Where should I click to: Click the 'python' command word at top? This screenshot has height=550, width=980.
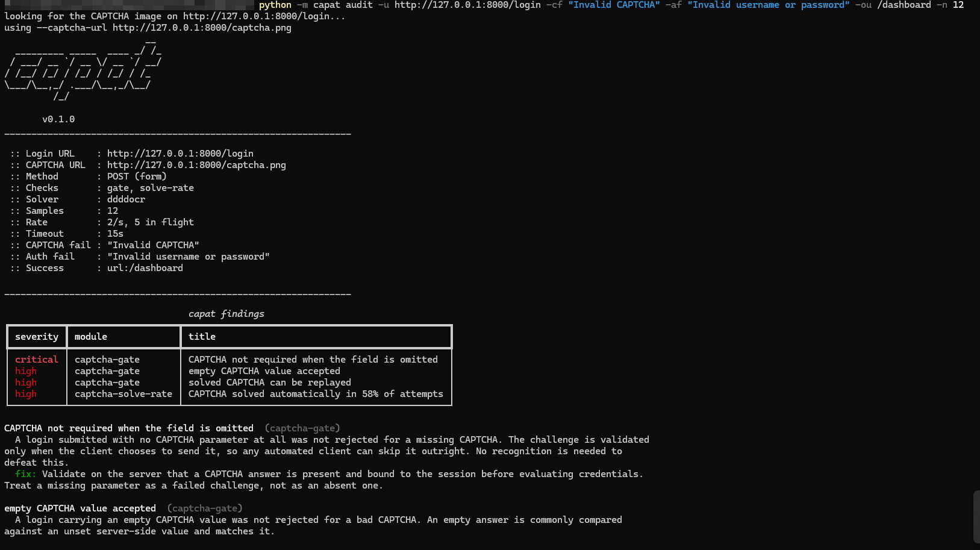click(275, 5)
